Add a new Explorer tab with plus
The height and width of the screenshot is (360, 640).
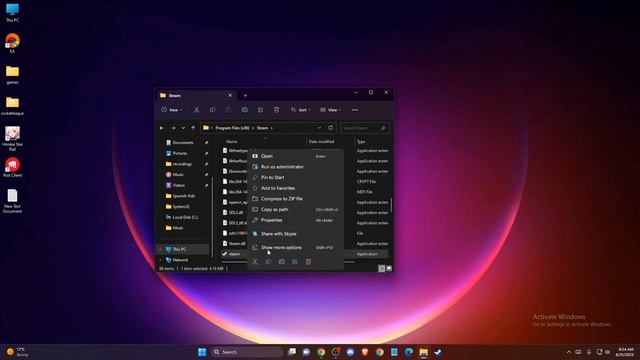coord(245,96)
